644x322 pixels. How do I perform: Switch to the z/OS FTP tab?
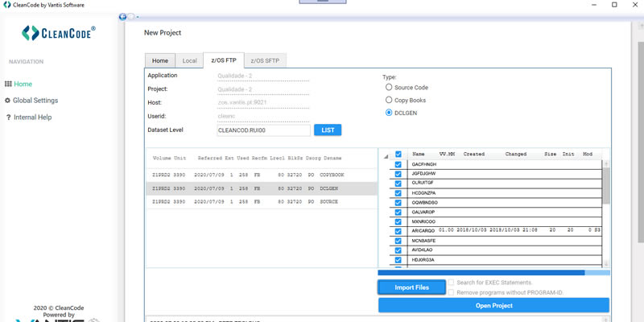(224, 60)
